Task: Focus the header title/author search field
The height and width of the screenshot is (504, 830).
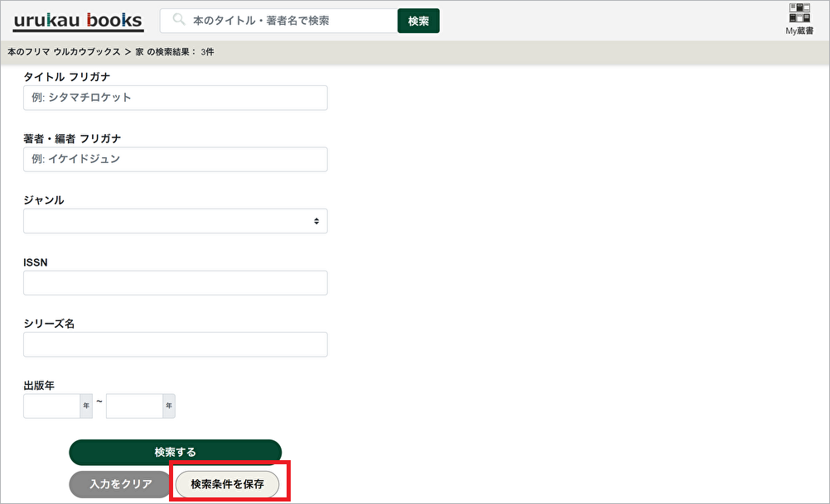Action: coord(290,21)
